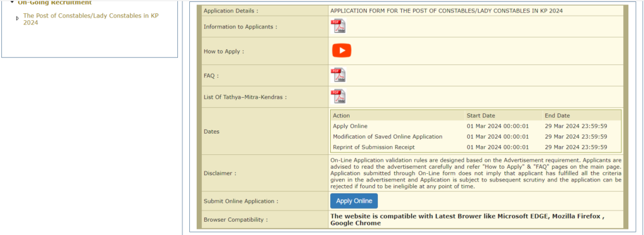Click the Modification row start date

coord(498,137)
